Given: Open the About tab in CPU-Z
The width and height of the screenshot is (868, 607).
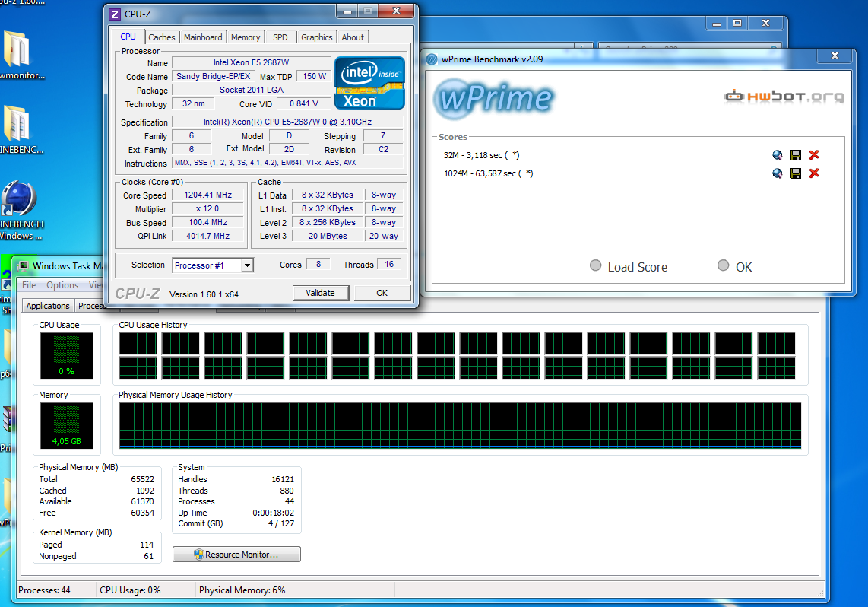Looking at the screenshot, I should pyautogui.click(x=353, y=37).
